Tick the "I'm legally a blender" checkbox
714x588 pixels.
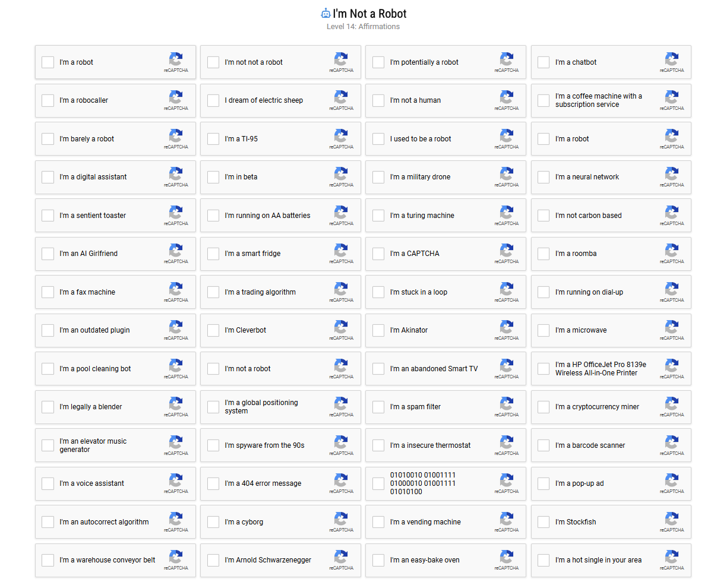coord(48,407)
